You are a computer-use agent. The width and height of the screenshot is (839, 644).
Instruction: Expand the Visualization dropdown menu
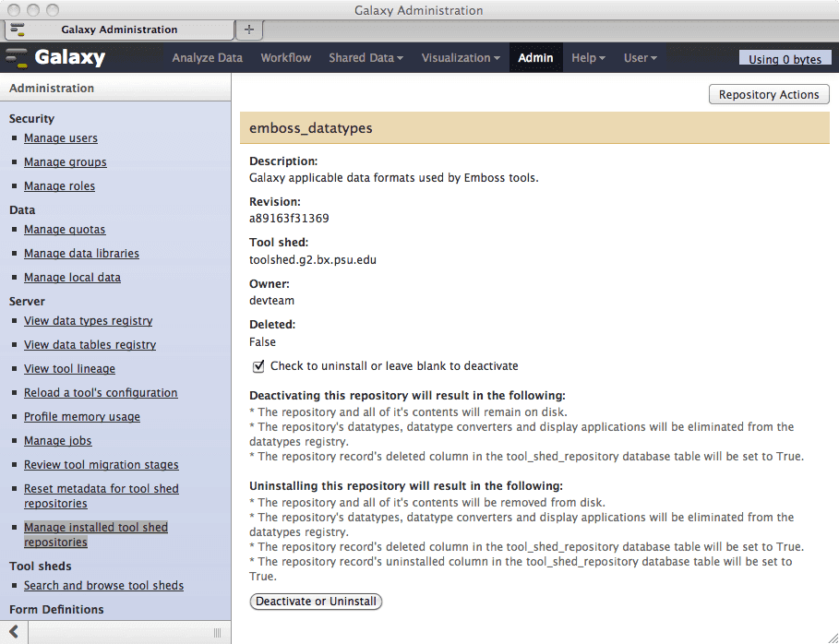coord(461,58)
